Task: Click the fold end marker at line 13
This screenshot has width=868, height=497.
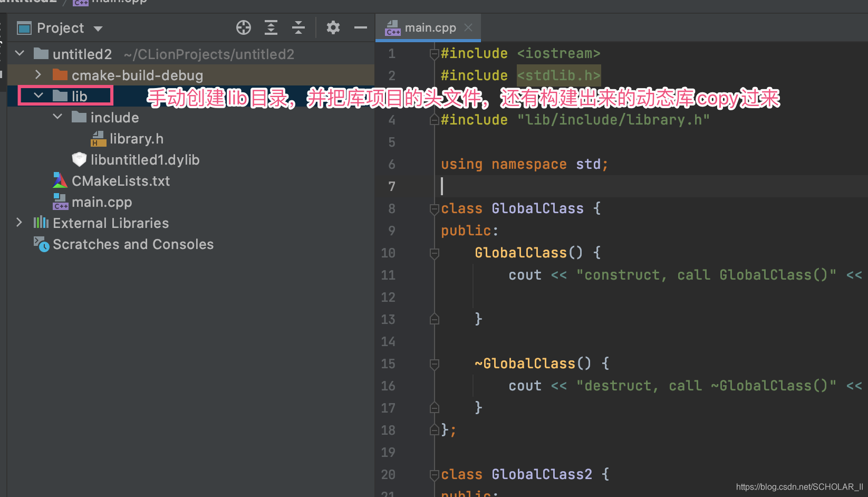Action: click(435, 319)
